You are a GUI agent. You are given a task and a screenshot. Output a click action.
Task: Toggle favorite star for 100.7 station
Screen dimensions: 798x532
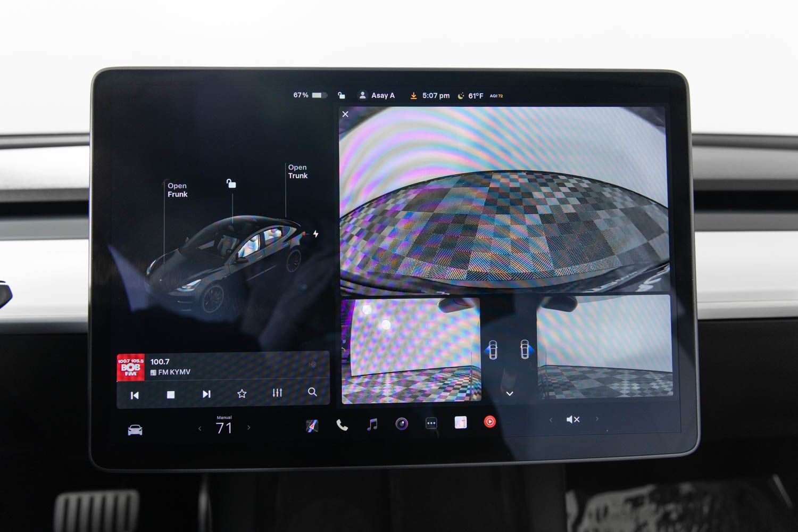point(242,394)
